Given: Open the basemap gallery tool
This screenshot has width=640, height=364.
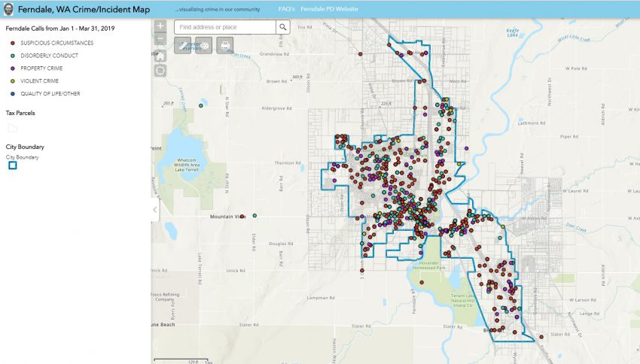Looking at the screenshot, I should tap(204, 45).
